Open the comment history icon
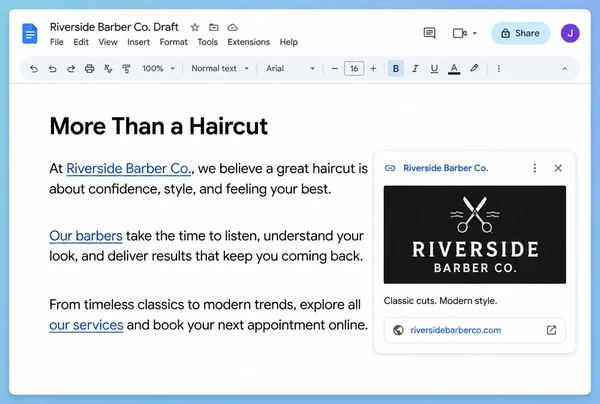 click(x=429, y=33)
